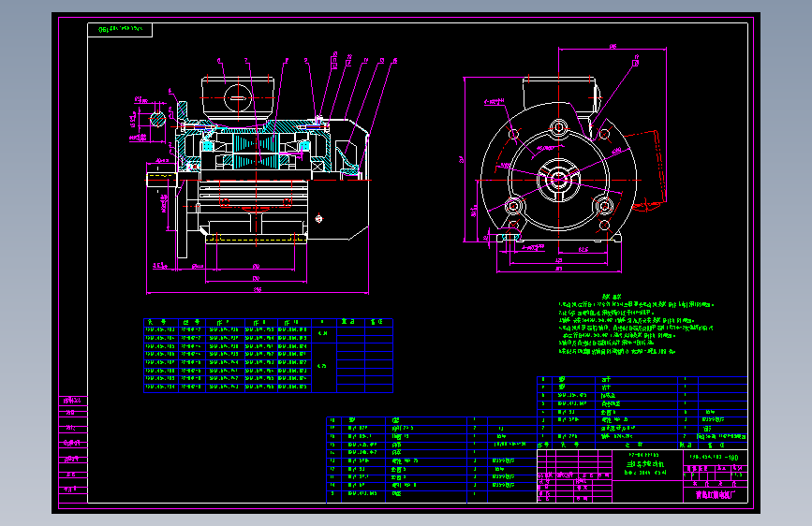The width and height of the screenshot is (812, 526).
Task: Select the bottom-right flange hole in front view
Action: pos(604,205)
